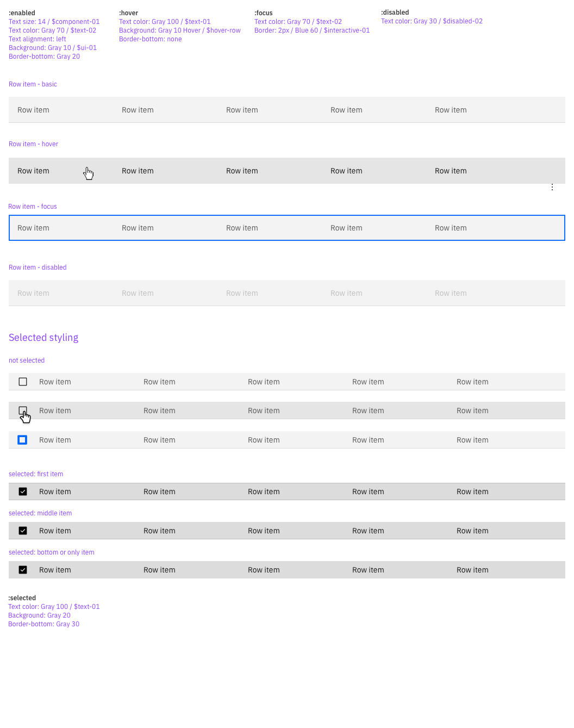The height and width of the screenshot is (728, 574).
Task: Click 'Text color: Gray 30 / $disabled-02'
Action: click(432, 21)
